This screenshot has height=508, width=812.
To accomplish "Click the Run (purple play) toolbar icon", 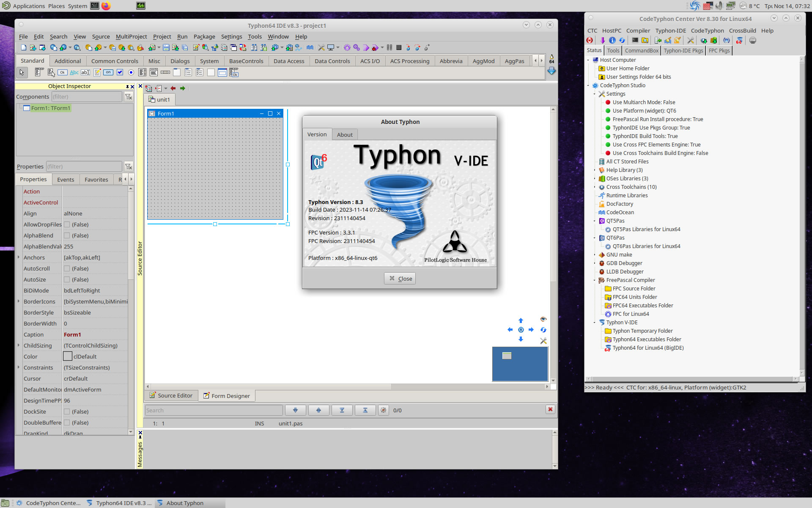I will [x=366, y=47].
